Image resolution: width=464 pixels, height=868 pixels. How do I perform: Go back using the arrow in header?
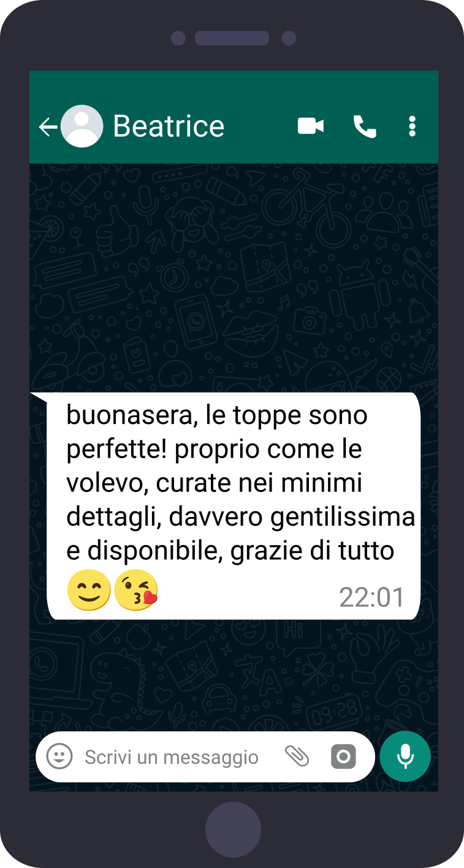(x=48, y=127)
